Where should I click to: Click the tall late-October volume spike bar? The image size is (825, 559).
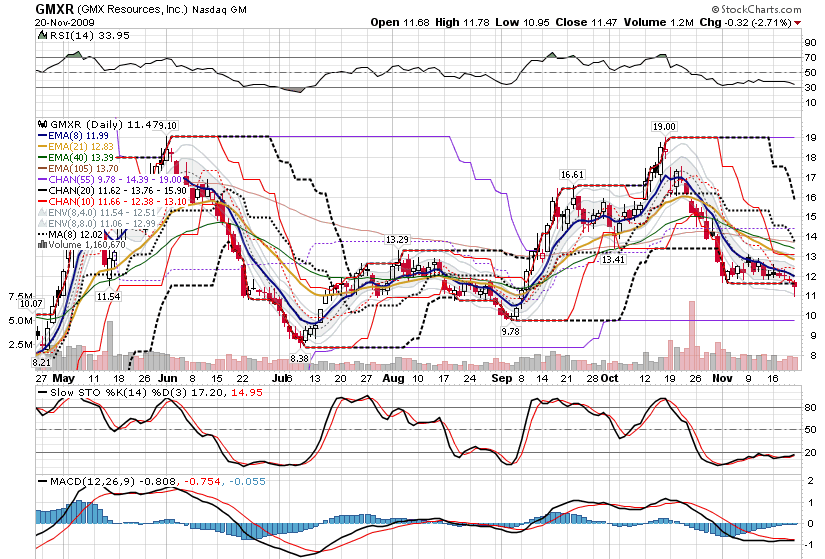pos(692,336)
